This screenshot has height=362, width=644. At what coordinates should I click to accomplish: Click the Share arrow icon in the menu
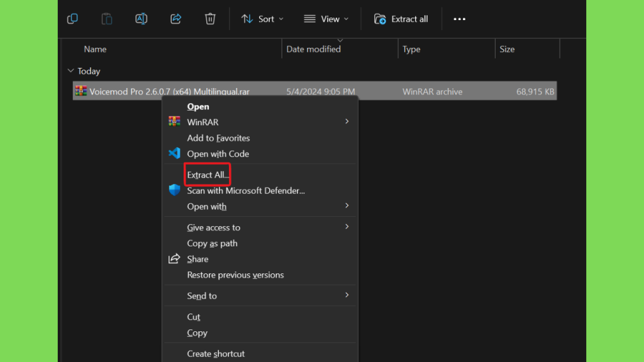tap(174, 258)
